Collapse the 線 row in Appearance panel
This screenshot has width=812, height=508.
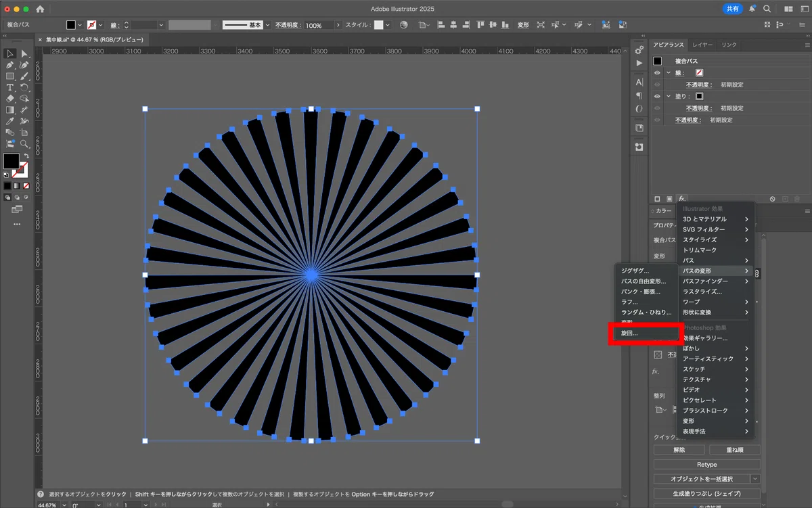coord(668,73)
